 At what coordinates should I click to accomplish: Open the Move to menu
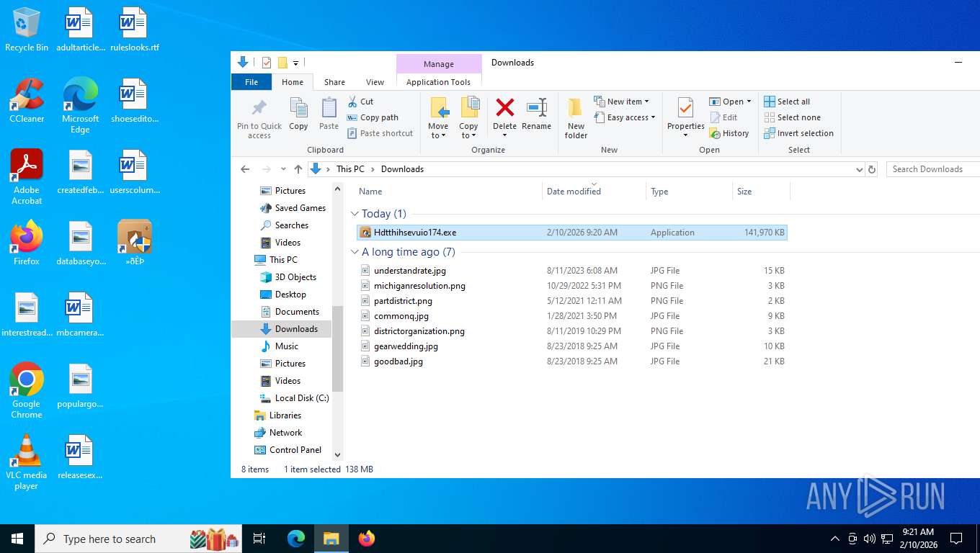pos(439,119)
